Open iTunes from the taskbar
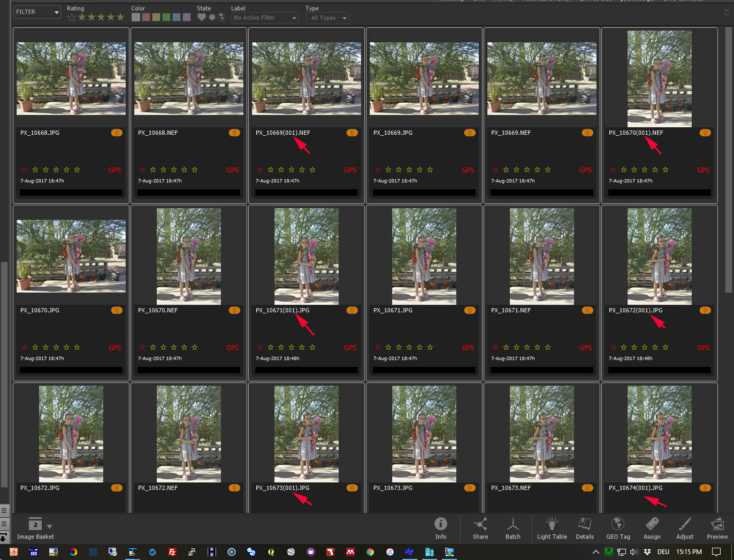Screen dimensions: 734x560 (390, 552)
